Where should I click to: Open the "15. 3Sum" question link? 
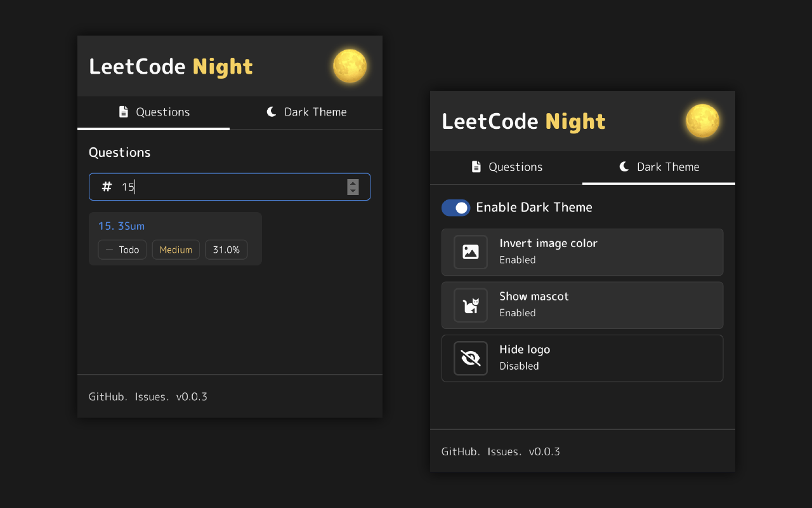click(x=121, y=226)
